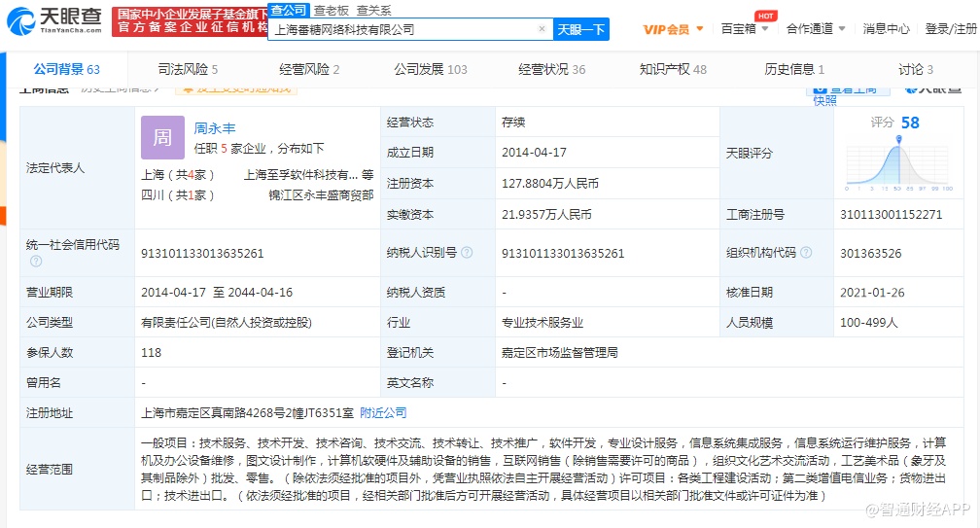Viewport: 980px width, 528px height.
Task: Clear the search box with the X icon
Action: coord(542,30)
